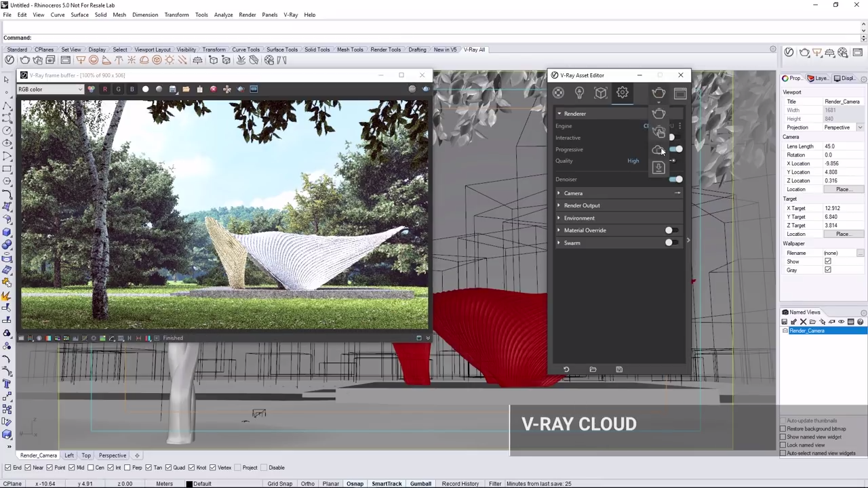Image resolution: width=868 pixels, height=488 pixels.
Task: Choose Export V-Ray scene file option
Action: [x=658, y=167]
